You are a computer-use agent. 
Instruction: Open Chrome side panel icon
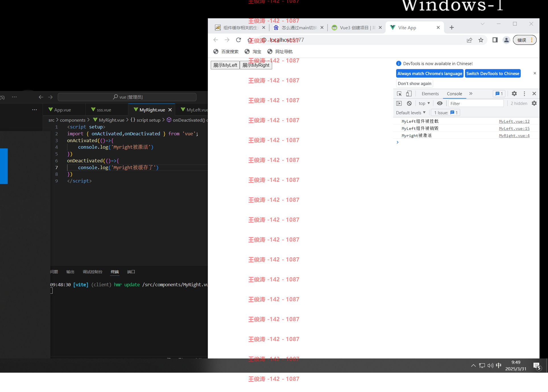tap(495, 40)
